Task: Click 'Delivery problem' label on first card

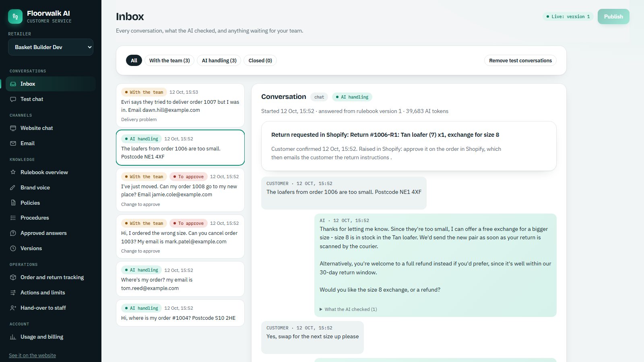Action: pos(139,119)
